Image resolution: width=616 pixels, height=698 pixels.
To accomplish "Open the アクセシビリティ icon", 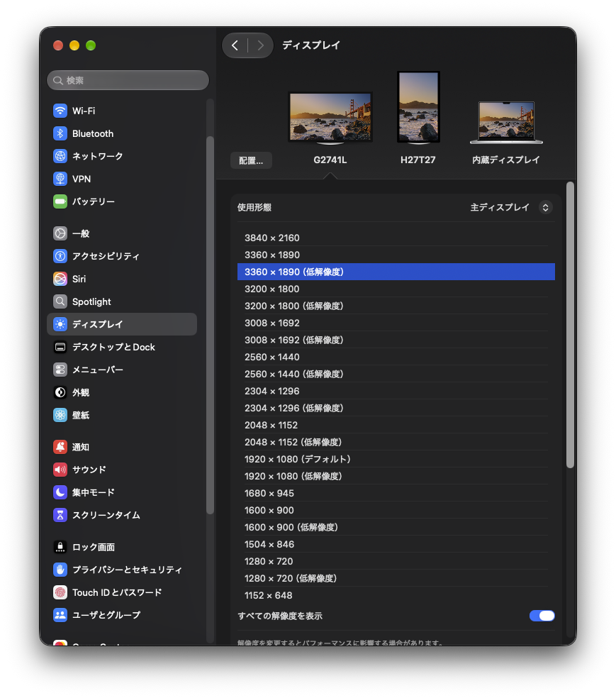I will tap(60, 256).
